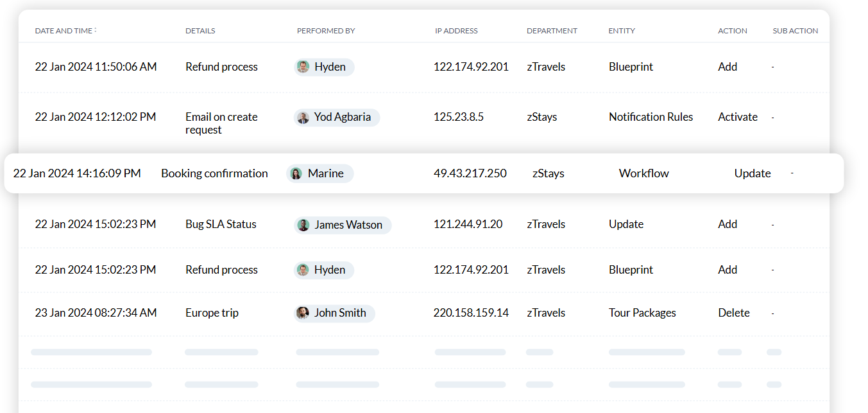The width and height of the screenshot is (868, 413).
Task: Click Yod Agbaria's avatar picture
Action: tap(303, 118)
